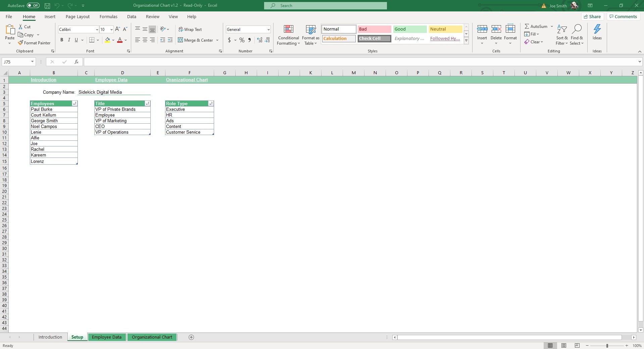Click Decrease Decimal icon
Screen dimensions: 644x349
click(267, 40)
